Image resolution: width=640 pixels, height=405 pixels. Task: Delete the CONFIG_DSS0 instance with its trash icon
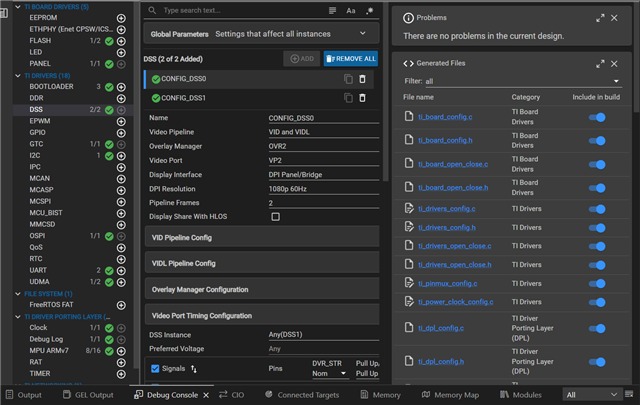[363, 79]
